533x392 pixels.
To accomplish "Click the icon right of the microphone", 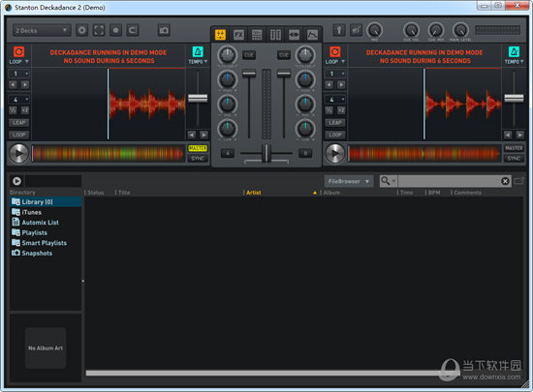I will [356, 31].
